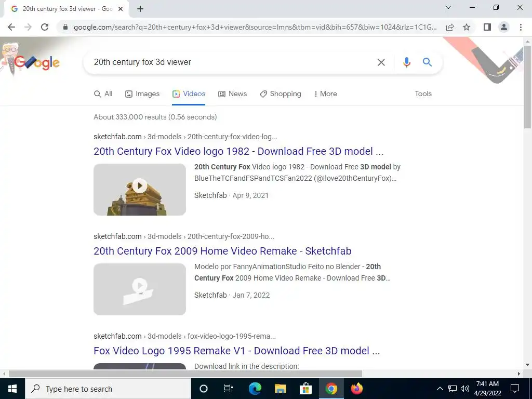Open notification center icon
The image size is (532, 399).
[515, 389]
